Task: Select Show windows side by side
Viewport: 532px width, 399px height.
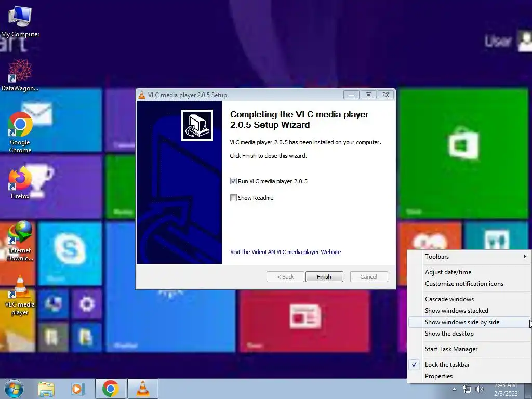Action: [469, 322]
